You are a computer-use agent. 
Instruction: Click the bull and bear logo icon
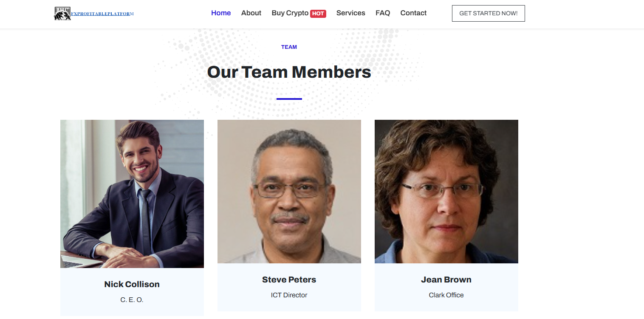[62, 14]
